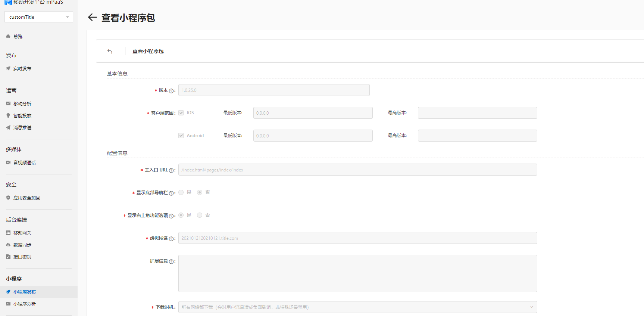Click the home icon beside 总览
The height and width of the screenshot is (316, 644).
coord(8,36)
